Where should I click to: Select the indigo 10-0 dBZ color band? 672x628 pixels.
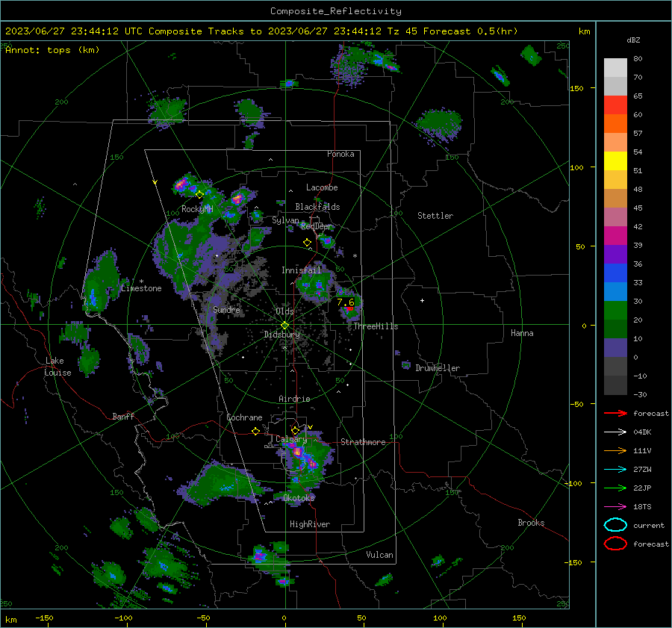tap(615, 347)
